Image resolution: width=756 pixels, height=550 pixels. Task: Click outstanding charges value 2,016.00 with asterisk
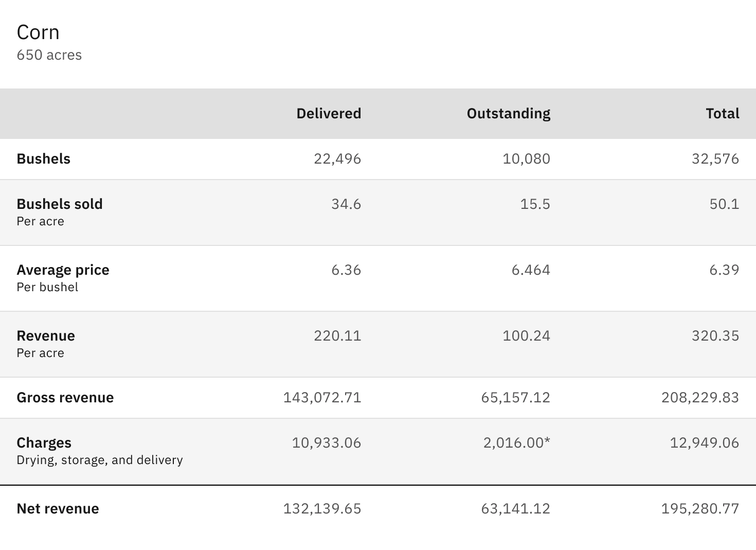pos(516,443)
